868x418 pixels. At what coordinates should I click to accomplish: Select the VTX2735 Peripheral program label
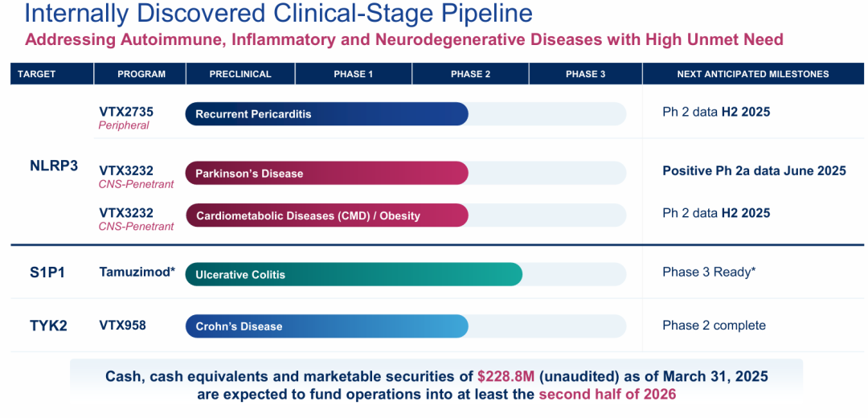point(126,118)
